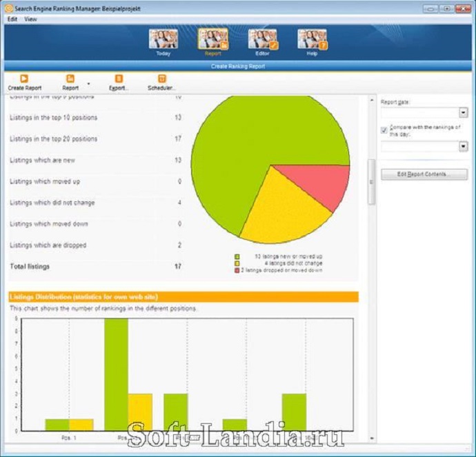The height and width of the screenshot is (457, 476).
Task: Click the Export toolbar icon
Action: coord(119,79)
